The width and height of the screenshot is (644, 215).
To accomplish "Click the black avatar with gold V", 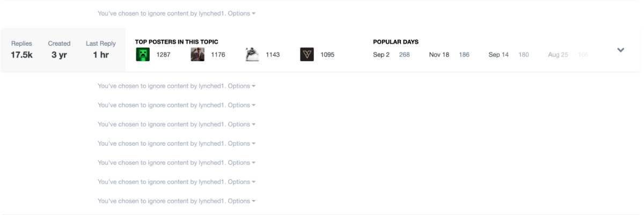I will (307, 55).
